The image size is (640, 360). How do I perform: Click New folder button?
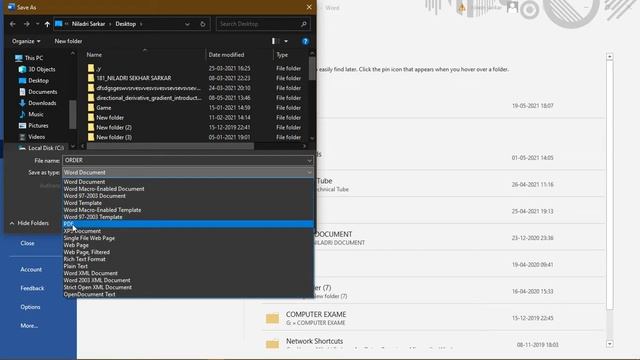point(68,41)
